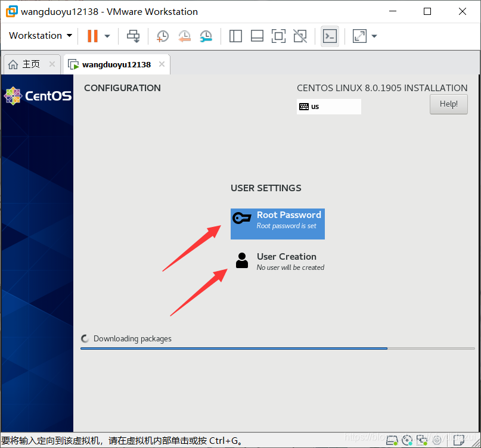Click the person icon beside User Creation

click(x=242, y=261)
